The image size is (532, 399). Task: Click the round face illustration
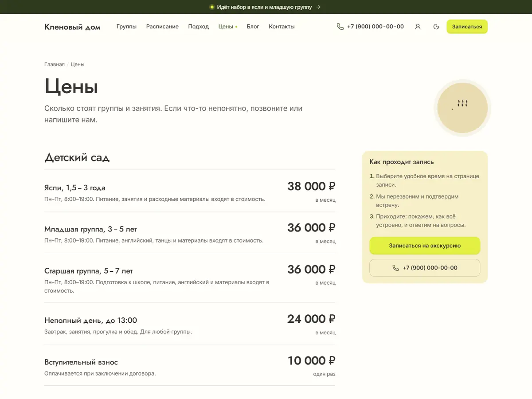pyautogui.click(x=462, y=108)
